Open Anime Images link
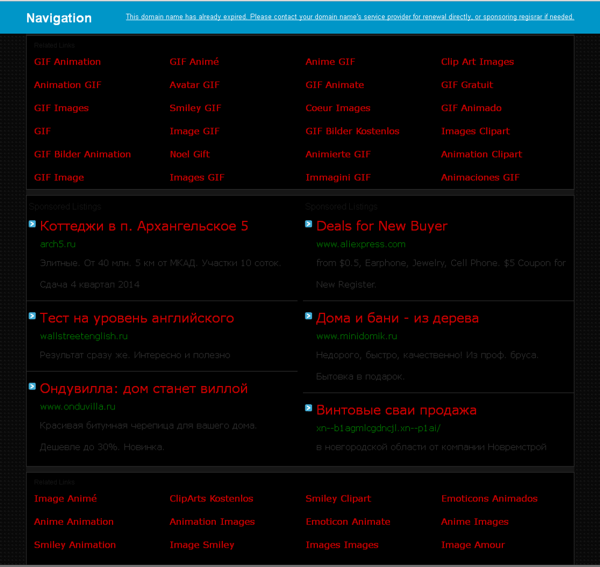This screenshot has height=567, width=600. click(x=474, y=522)
